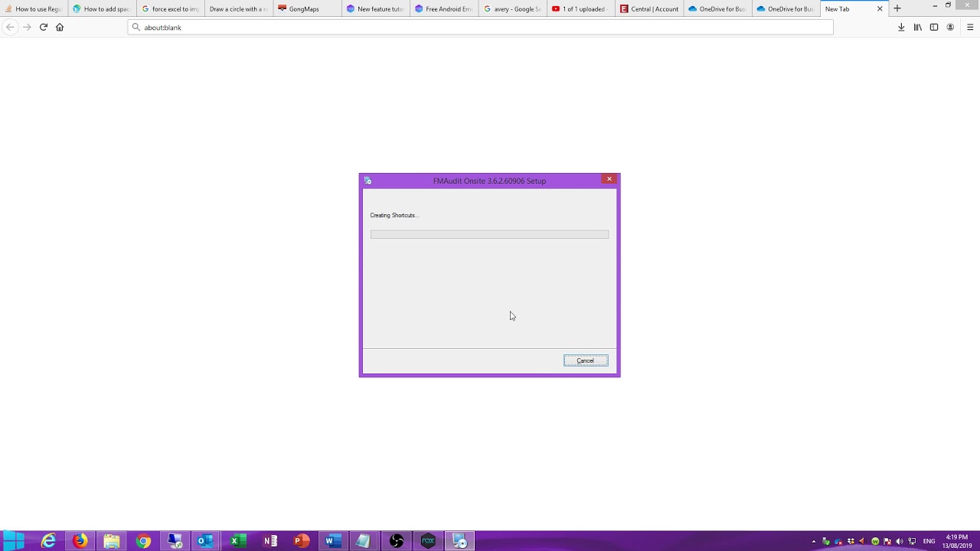
Task: Open Excel from the taskbar
Action: (x=237, y=541)
